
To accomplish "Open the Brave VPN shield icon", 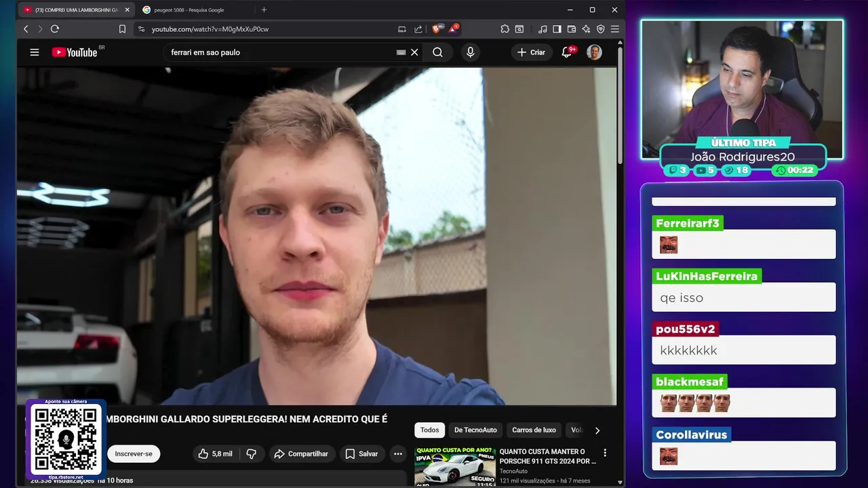I will (601, 29).
